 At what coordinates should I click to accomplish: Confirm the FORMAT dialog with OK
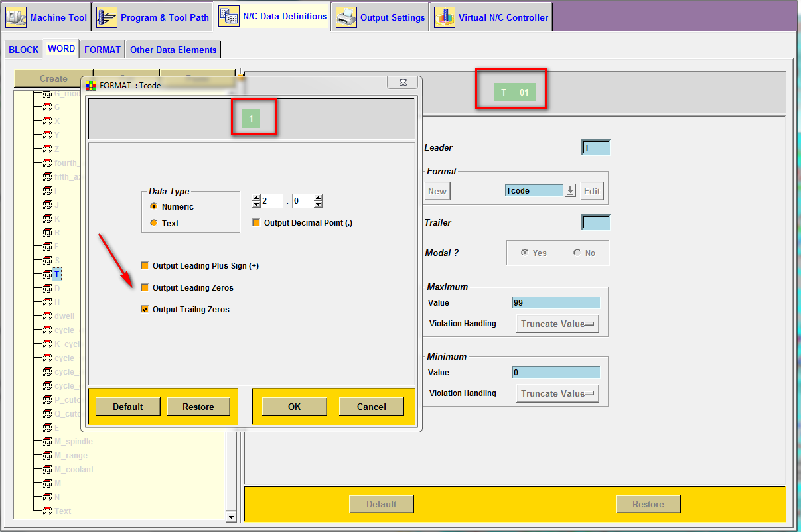tap(295, 407)
